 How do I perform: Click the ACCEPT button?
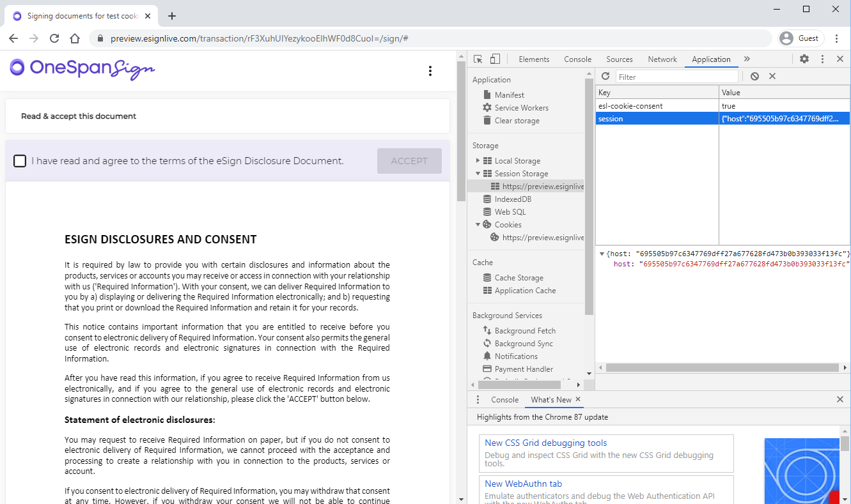(x=409, y=161)
